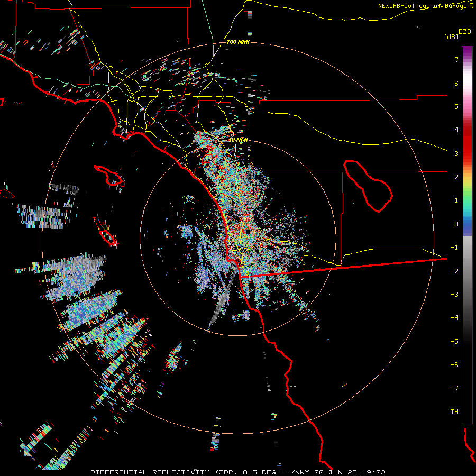Image resolution: width=476 pixels, height=476 pixels.
Task: Click the legend value 7
Action: (x=456, y=59)
